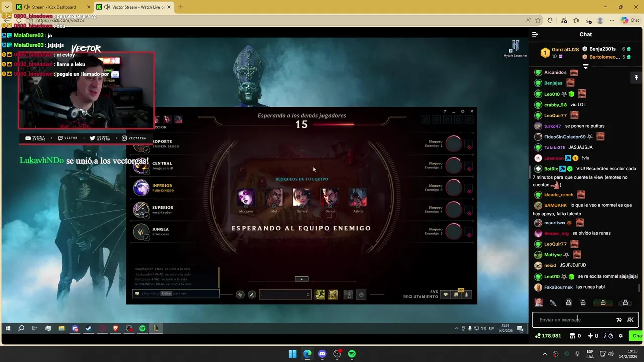Click banned champion Samira portrait
Viewport: 644px width, 362px height.
[x=302, y=198]
